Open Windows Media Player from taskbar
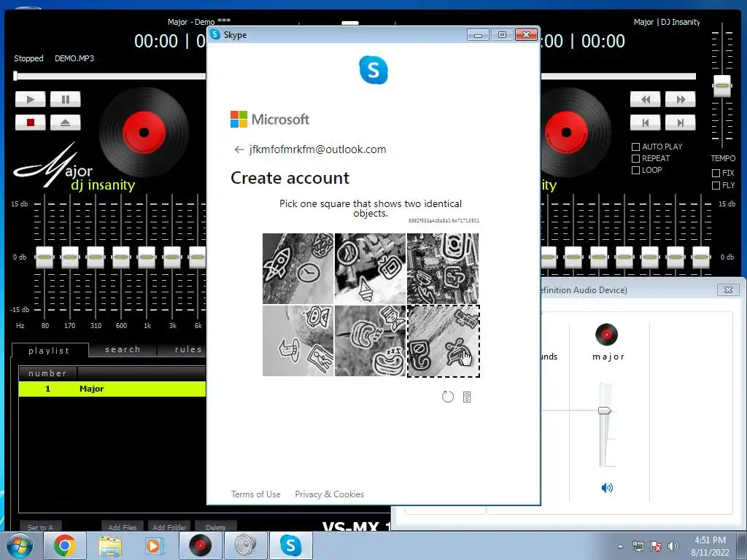Viewport: 747px width, 560px height. click(155, 545)
